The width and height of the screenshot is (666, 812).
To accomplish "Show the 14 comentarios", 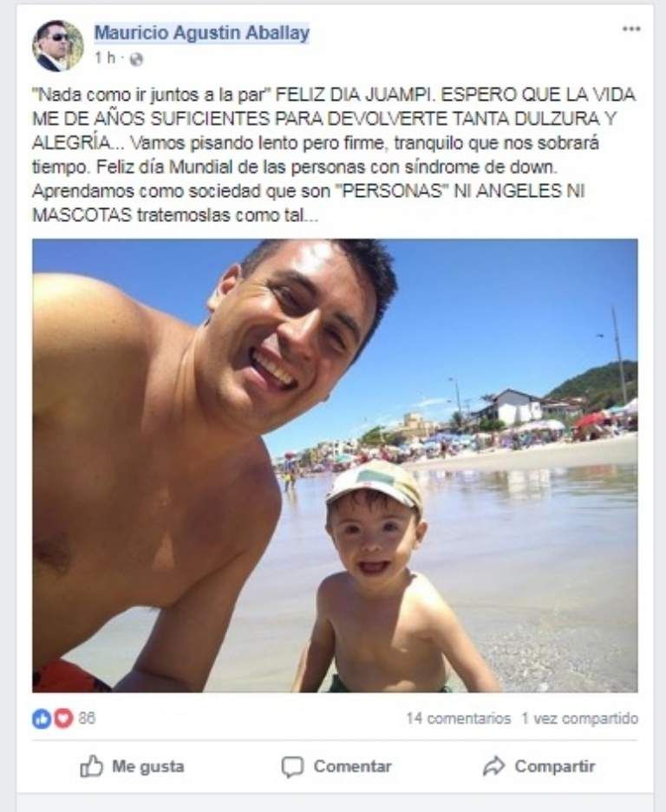I will pyautogui.click(x=459, y=718).
